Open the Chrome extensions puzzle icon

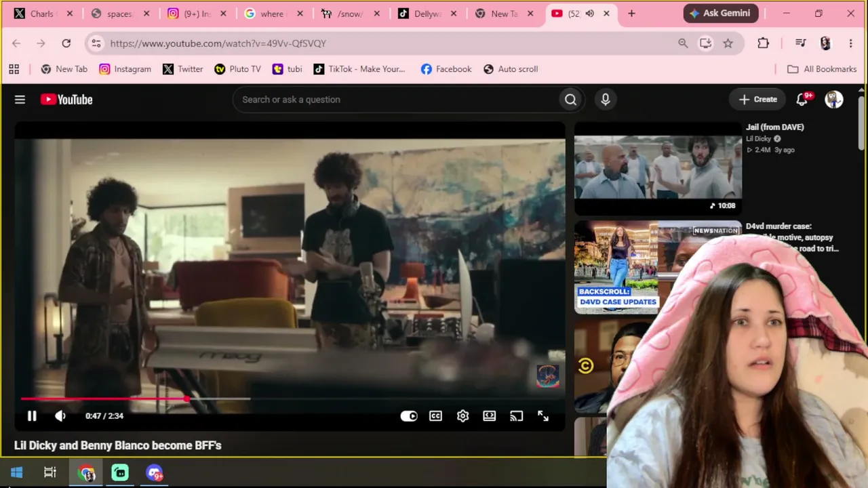point(763,43)
